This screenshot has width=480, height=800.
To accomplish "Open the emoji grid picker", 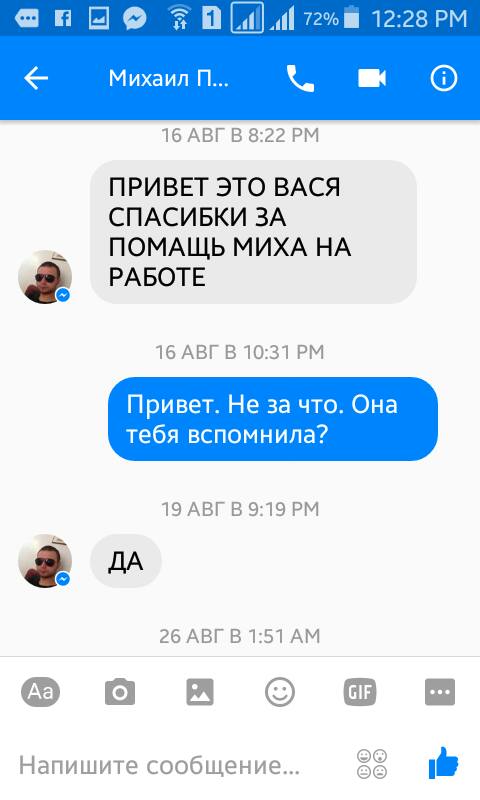I will 372,764.
